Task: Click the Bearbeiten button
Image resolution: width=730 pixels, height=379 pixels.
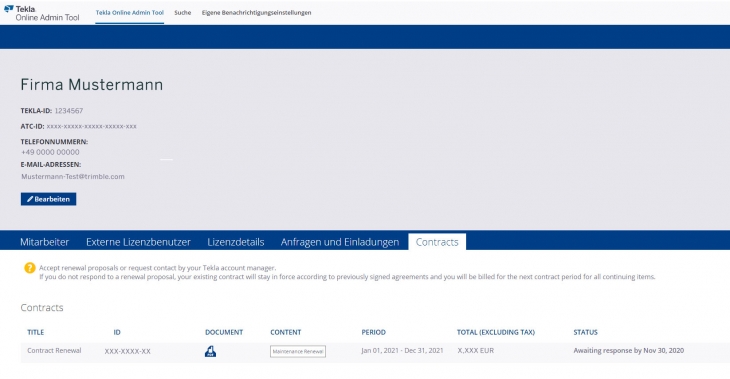Action: 48,199
